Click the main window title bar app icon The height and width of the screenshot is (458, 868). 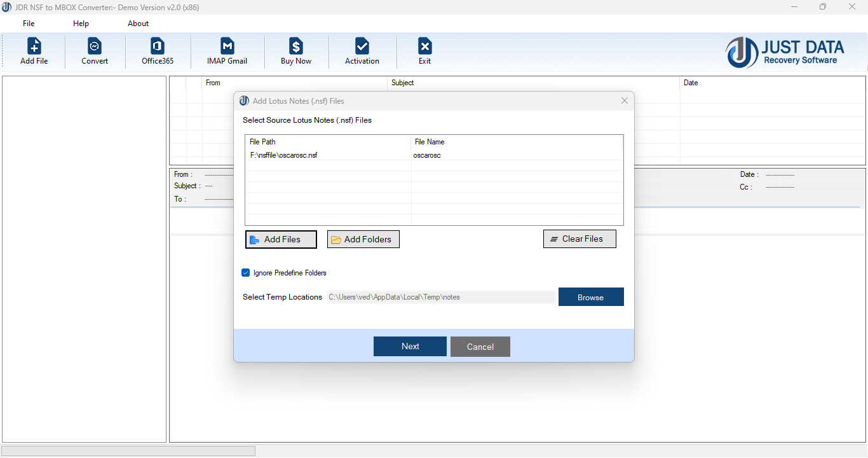[x=6, y=6]
